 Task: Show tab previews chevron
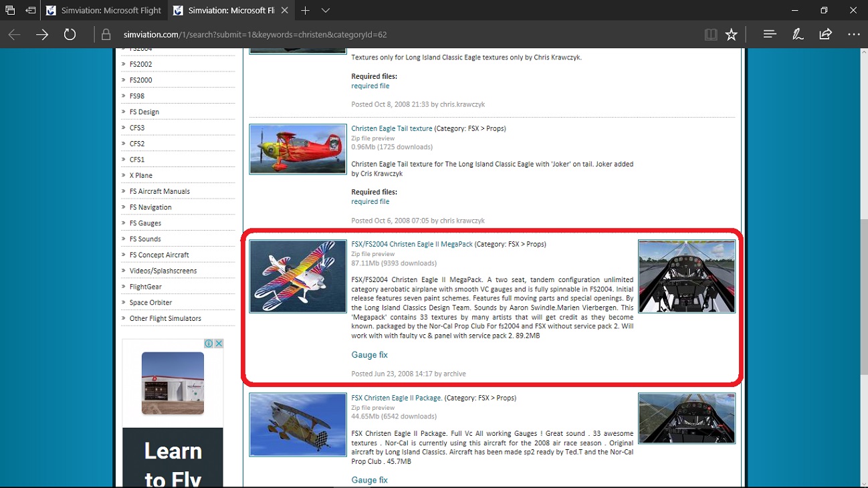coord(326,10)
